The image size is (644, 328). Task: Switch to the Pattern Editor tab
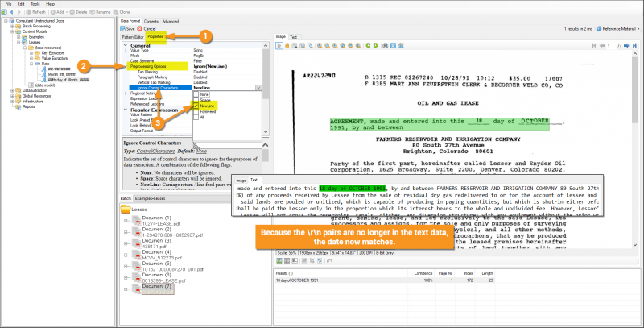click(x=133, y=37)
